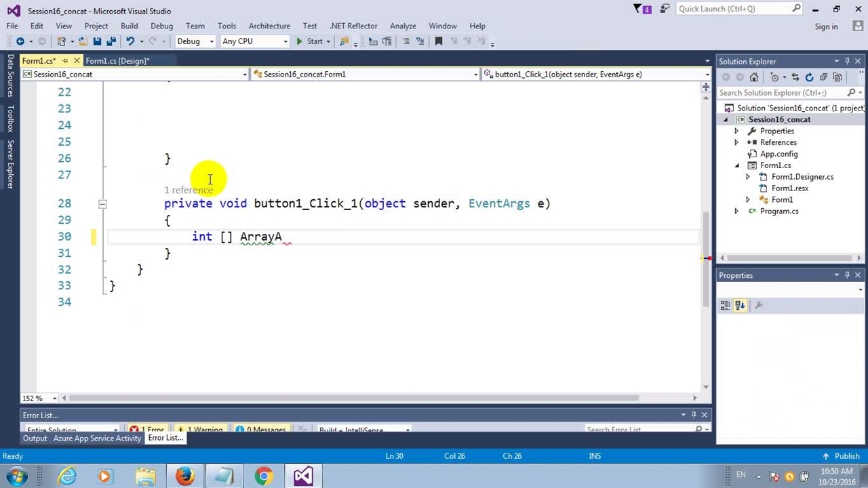Expand the References node in Solution Explorer
Viewport: 868px width, 488px height.
click(x=736, y=142)
